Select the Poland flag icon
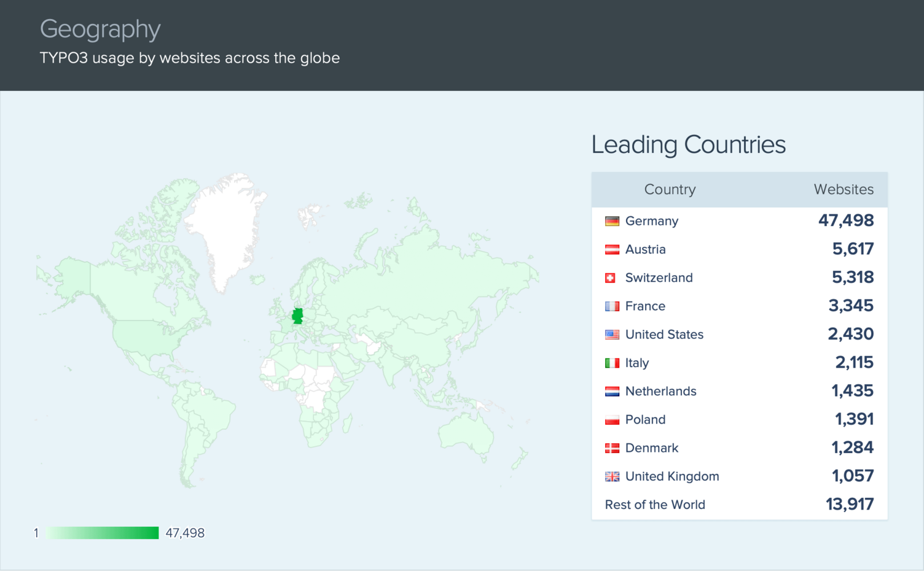 pyautogui.click(x=612, y=419)
